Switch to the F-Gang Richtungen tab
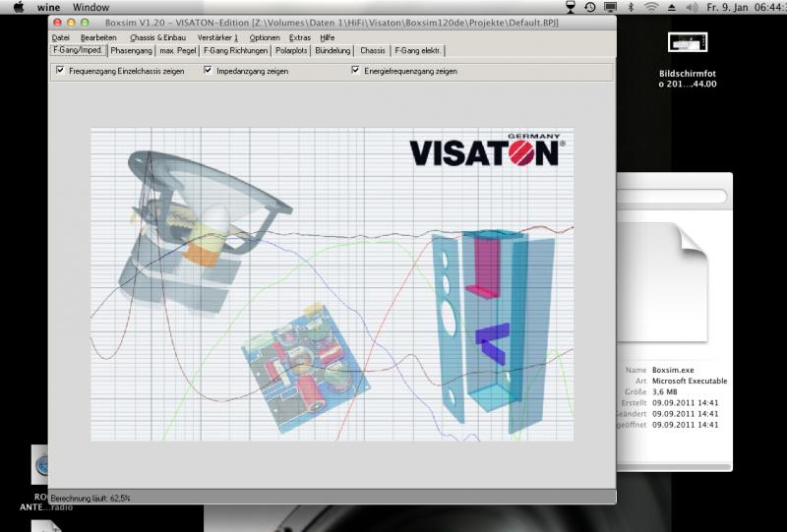This screenshot has width=787, height=532. (x=235, y=51)
